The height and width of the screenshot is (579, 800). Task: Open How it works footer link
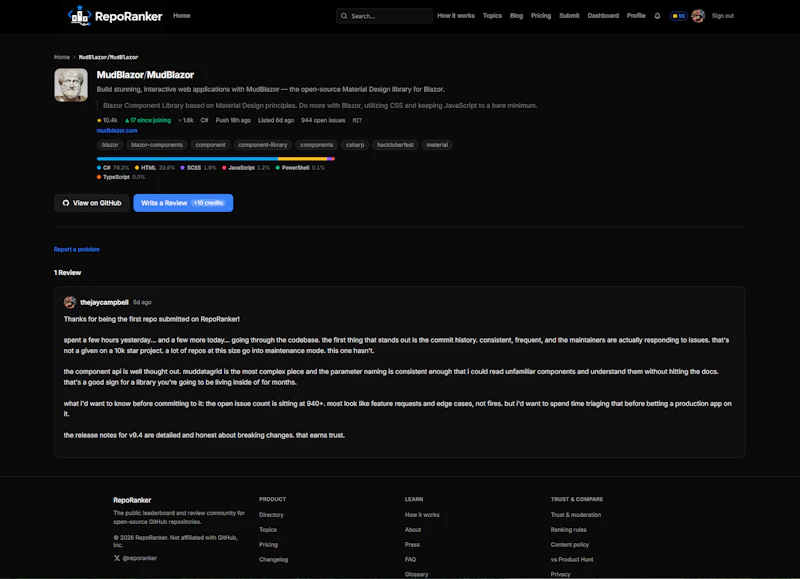coord(422,515)
